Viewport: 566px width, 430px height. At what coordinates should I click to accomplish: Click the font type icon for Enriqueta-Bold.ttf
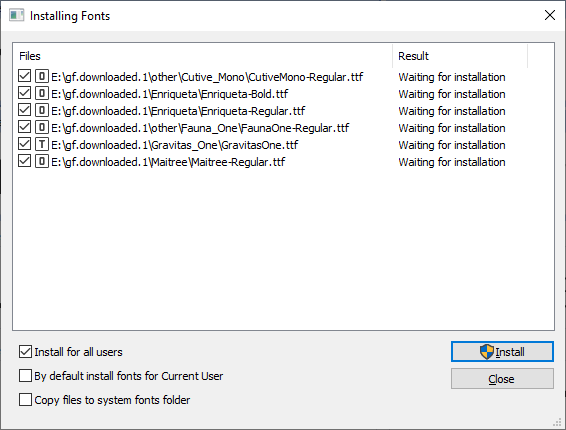pyautogui.click(x=42, y=94)
